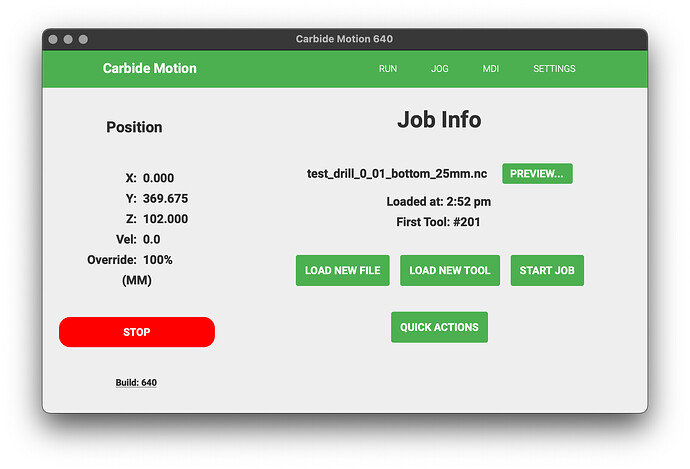Image resolution: width=690 pixels, height=469 pixels.
Task: Close the Carbide Motion 640 window
Action: point(53,40)
